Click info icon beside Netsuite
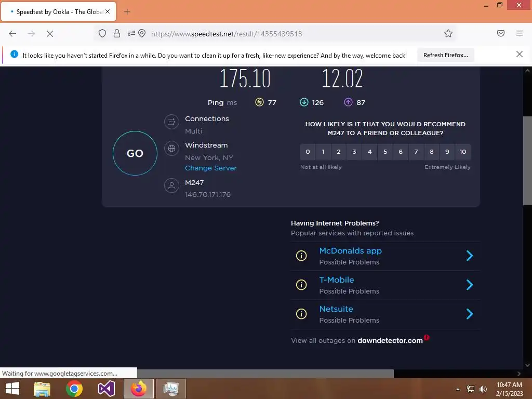Image resolution: width=532 pixels, height=399 pixels. click(301, 314)
